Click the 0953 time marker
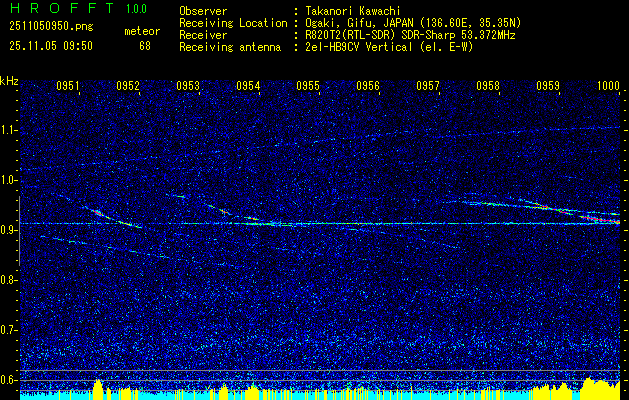629x400 pixels. click(x=188, y=86)
